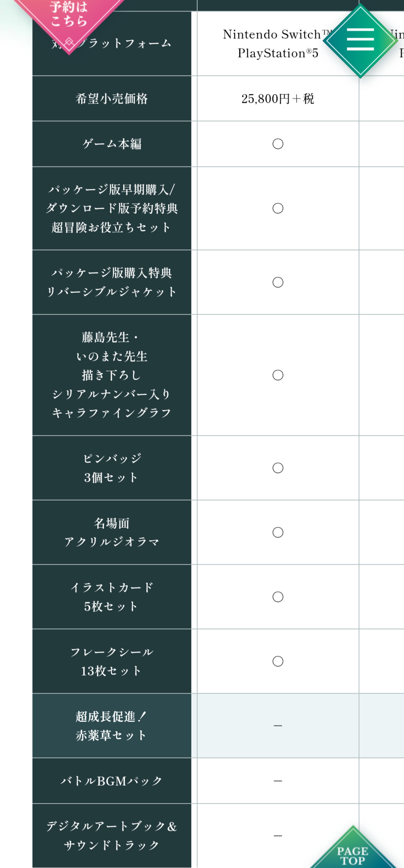The height and width of the screenshot is (868, 404).
Task: Click the dash in バトルBGMパック row
Action: (x=278, y=781)
